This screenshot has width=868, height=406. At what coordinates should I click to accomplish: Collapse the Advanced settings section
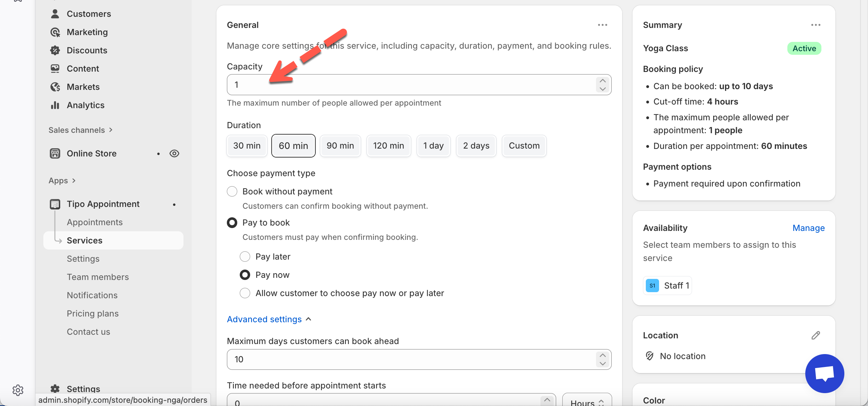coord(269,319)
